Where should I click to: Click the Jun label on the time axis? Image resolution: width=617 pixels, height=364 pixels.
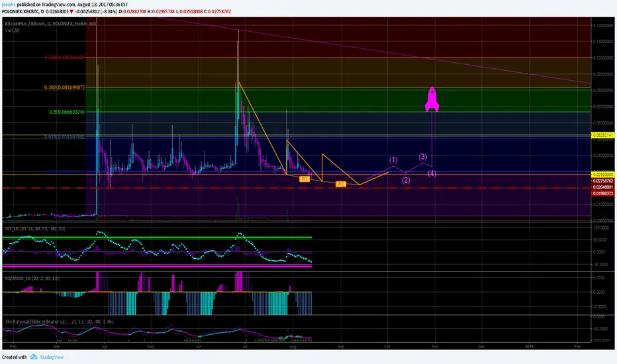click(x=199, y=346)
